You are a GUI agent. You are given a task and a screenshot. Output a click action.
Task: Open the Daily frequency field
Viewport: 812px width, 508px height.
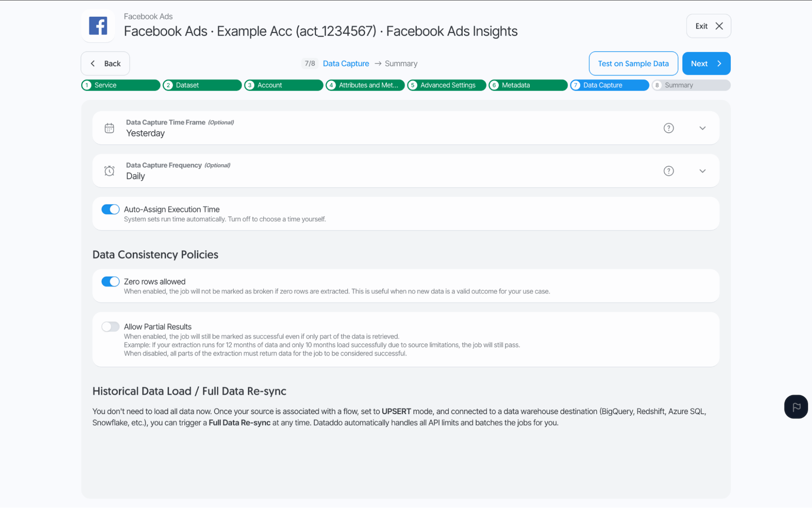(406, 171)
